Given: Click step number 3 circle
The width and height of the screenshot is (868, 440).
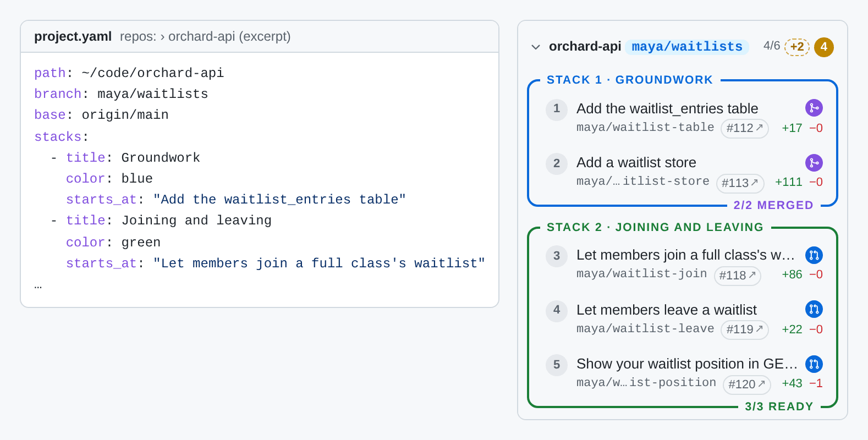Looking at the screenshot, I should click(557, 256).
